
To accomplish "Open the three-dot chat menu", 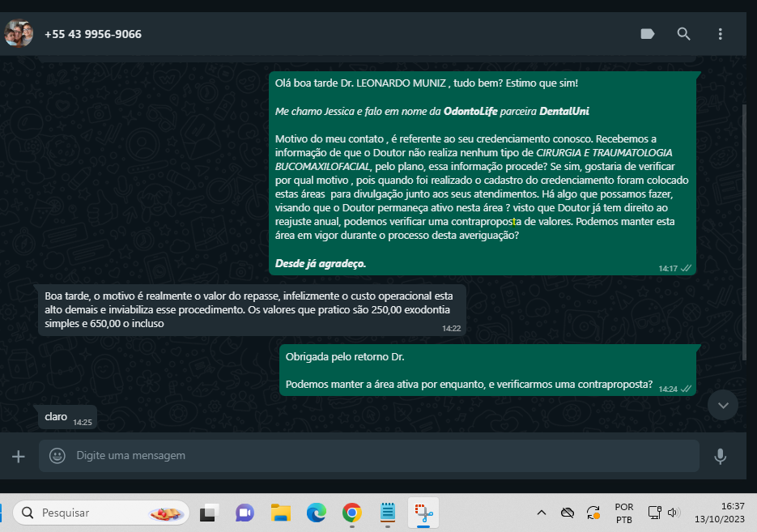I will click(721, 34).
